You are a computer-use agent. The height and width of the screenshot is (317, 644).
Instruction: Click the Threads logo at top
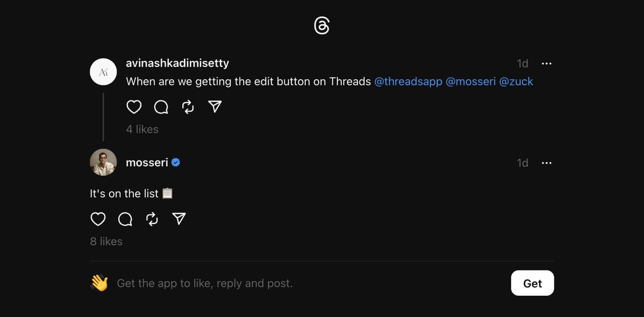tap(322, 25)
